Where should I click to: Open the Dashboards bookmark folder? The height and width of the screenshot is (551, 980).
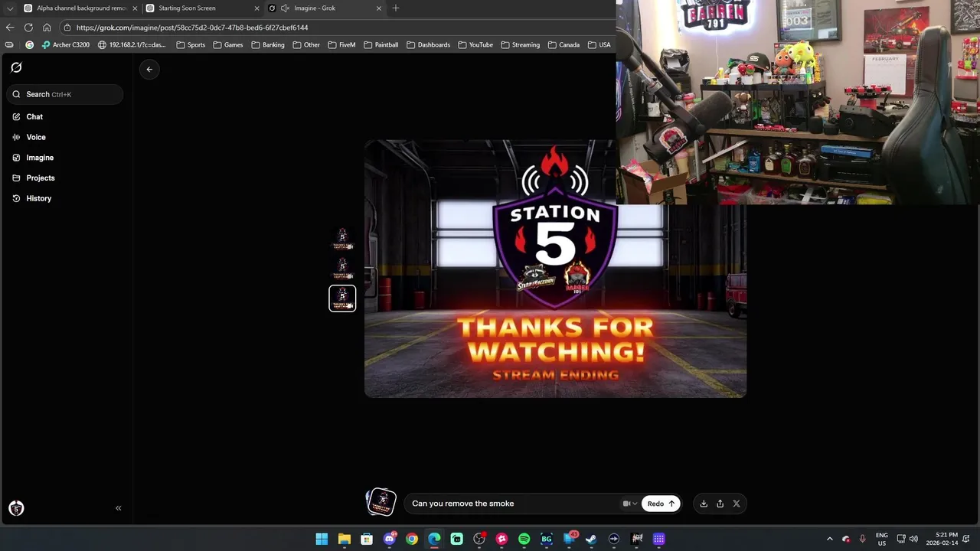[429, 44]
